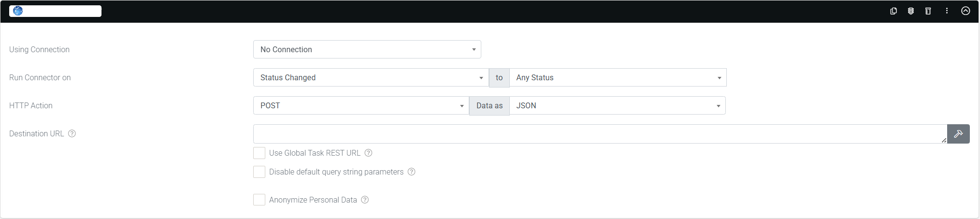Screen dimensions: 980x219
Task: Enable Use Global Task REST URL checkbox
Action: (x=259, y=153)
